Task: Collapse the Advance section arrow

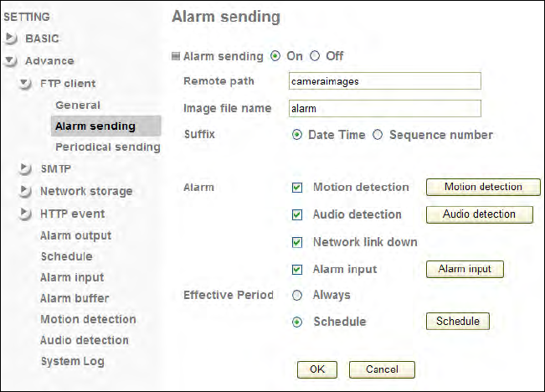Action: [x=10, y=60]
